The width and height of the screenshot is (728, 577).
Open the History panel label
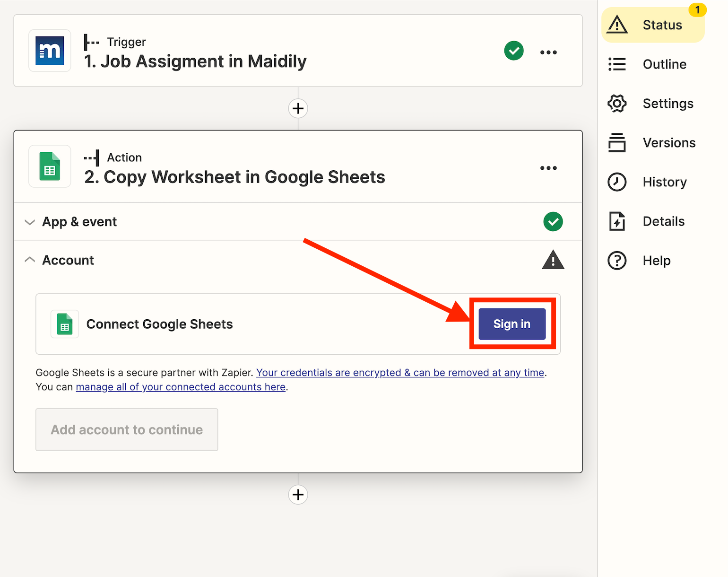665,182
